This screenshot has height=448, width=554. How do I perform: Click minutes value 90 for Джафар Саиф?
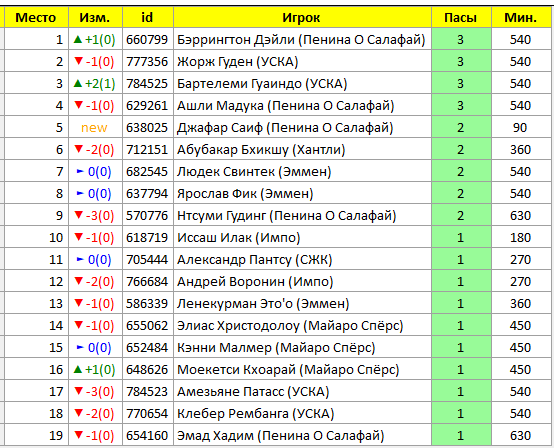(x=520, y=128)
